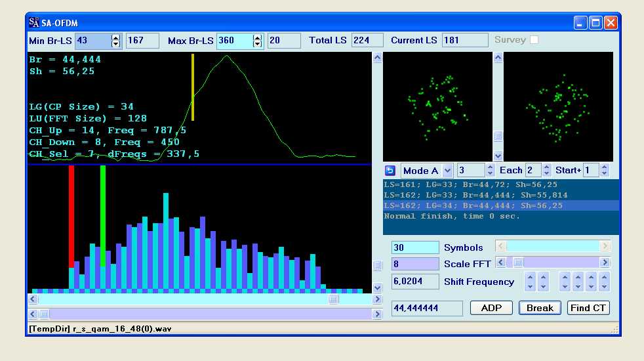This screenshot has width=644, height=361.
Task: Click the status bar file name r_s_qam_16_48(0).wav
Action: point(122,329)
